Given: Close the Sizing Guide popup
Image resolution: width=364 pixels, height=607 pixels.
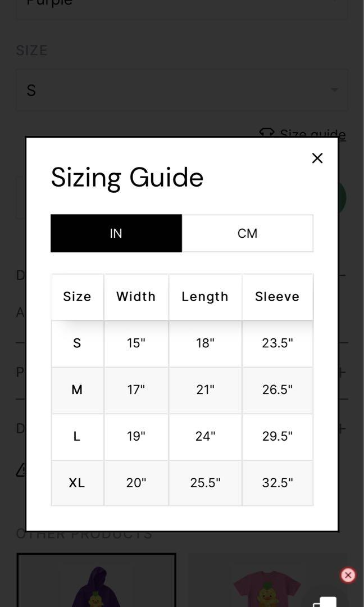Looking at the screenshot, I should click(x=317, y=158).
